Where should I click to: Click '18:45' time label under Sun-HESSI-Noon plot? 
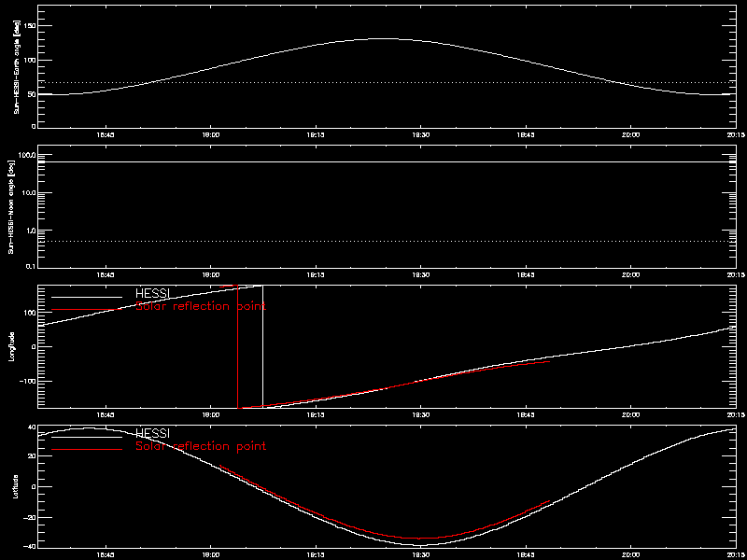point(106,275)
